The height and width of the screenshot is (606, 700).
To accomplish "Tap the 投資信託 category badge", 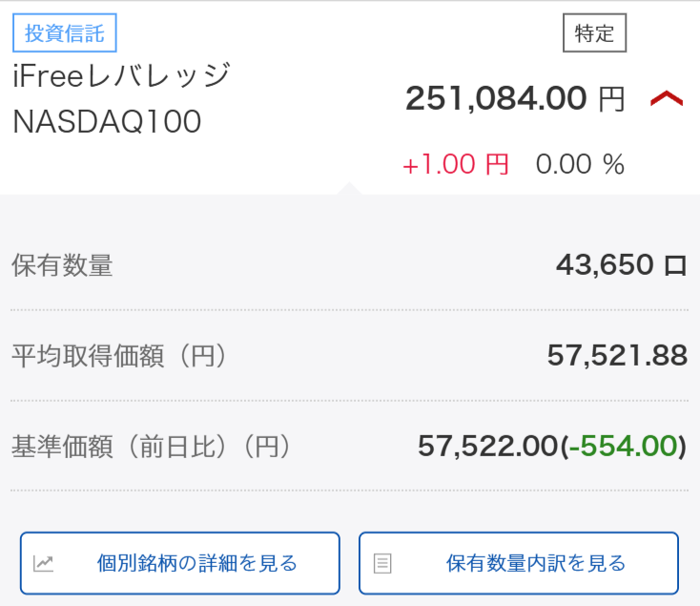I will 64,33.
